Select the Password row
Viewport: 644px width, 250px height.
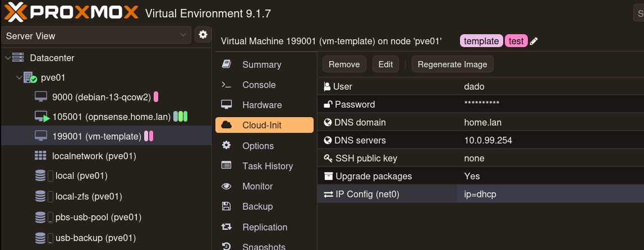pyautogui.click(x=481, y=104)
